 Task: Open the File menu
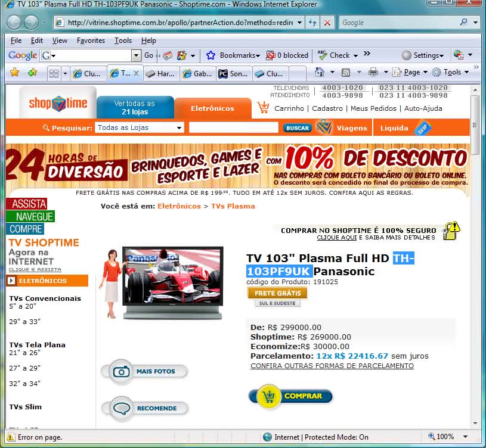[16, 41]
